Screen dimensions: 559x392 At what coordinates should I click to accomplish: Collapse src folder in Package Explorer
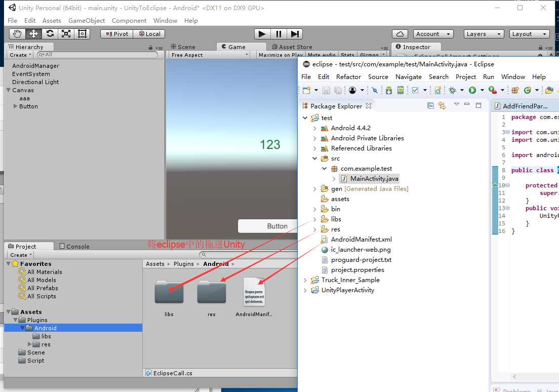point(315,159)
